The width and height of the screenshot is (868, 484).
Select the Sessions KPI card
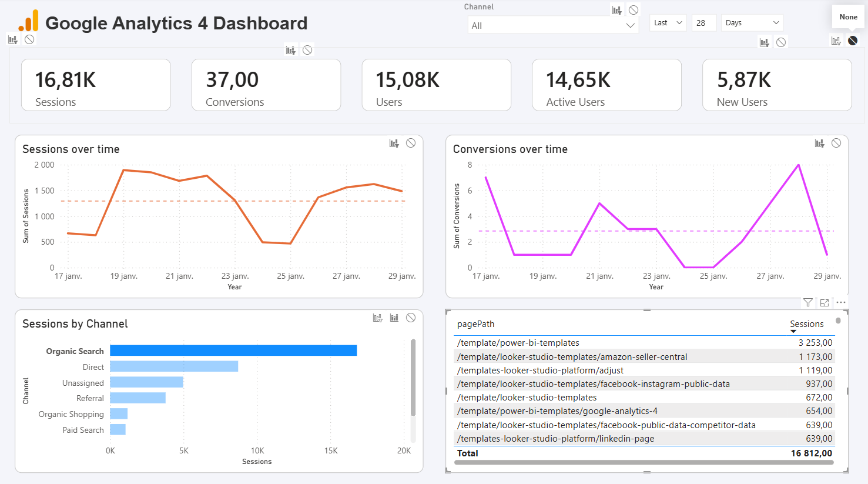point(96,85)
